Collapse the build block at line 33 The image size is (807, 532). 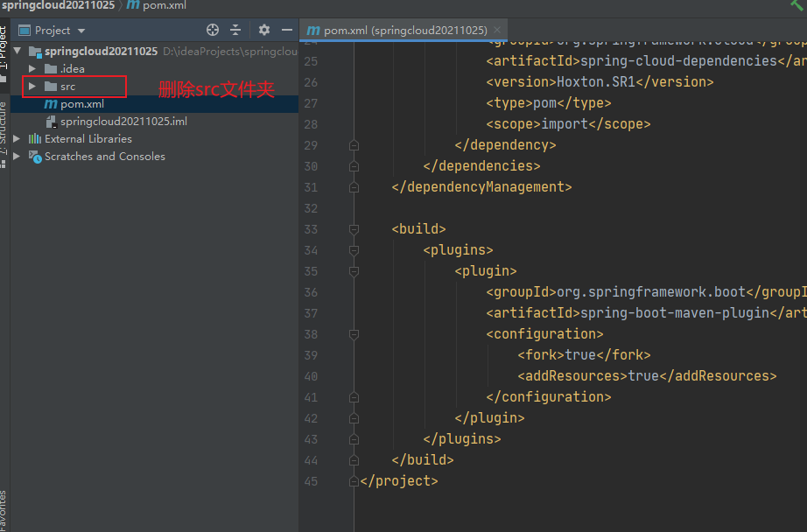pos(354,229)
